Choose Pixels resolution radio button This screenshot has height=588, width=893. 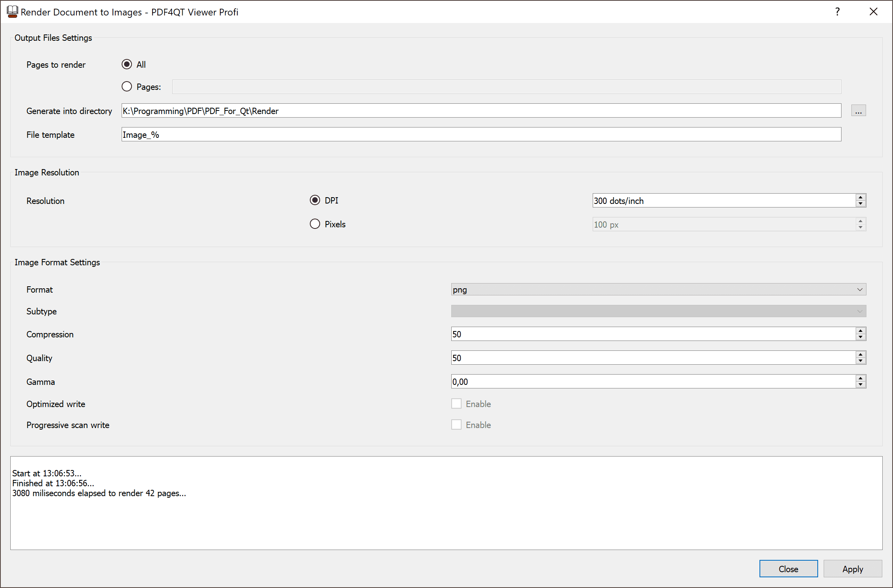pyautogui.click(x=315, y=224)
